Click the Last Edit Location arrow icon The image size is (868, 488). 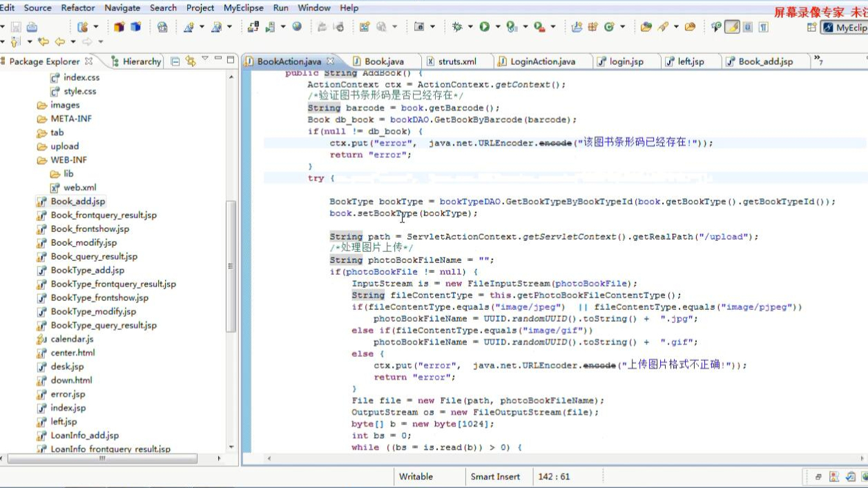(44, 42)
